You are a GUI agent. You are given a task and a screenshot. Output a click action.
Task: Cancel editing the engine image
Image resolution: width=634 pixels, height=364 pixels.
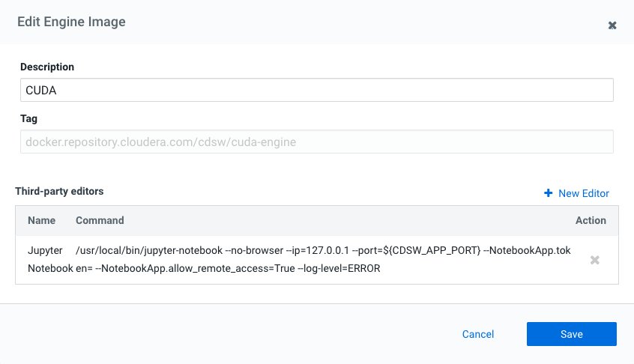tap(478, 334)
